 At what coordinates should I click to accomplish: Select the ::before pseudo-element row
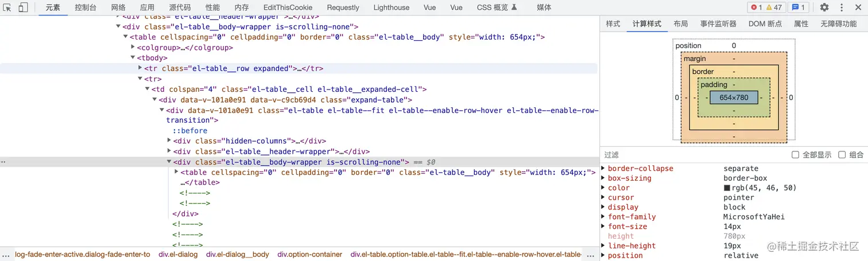tap(191, 131)
